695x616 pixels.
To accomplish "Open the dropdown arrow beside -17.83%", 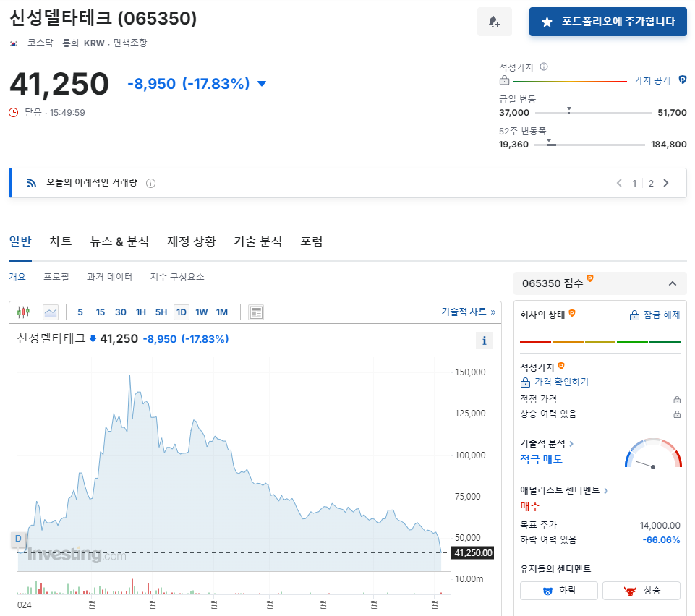I will tap(260, 84).
